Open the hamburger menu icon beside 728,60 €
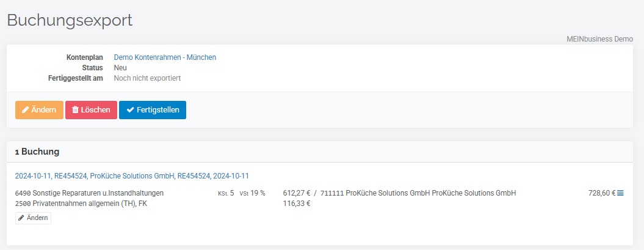This screenshot has height=250, width=644. click(620, 193)
